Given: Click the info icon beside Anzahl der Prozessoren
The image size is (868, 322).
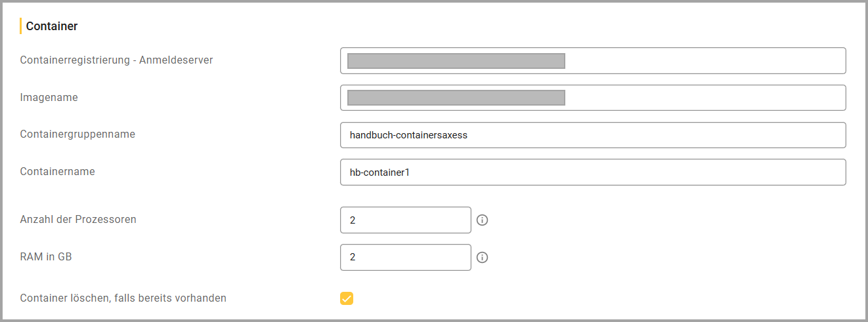Looking at the screenshot, I should (x=482, y=220).
